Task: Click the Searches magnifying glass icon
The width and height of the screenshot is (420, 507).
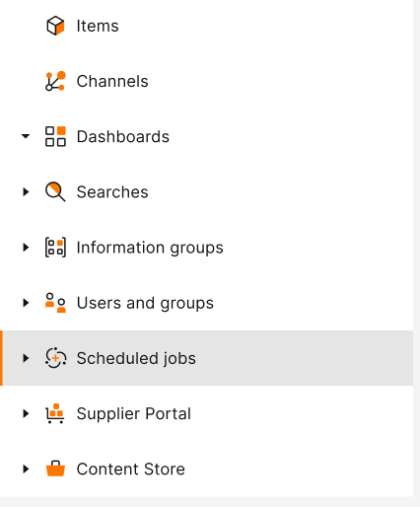Action: click(55, 191)
